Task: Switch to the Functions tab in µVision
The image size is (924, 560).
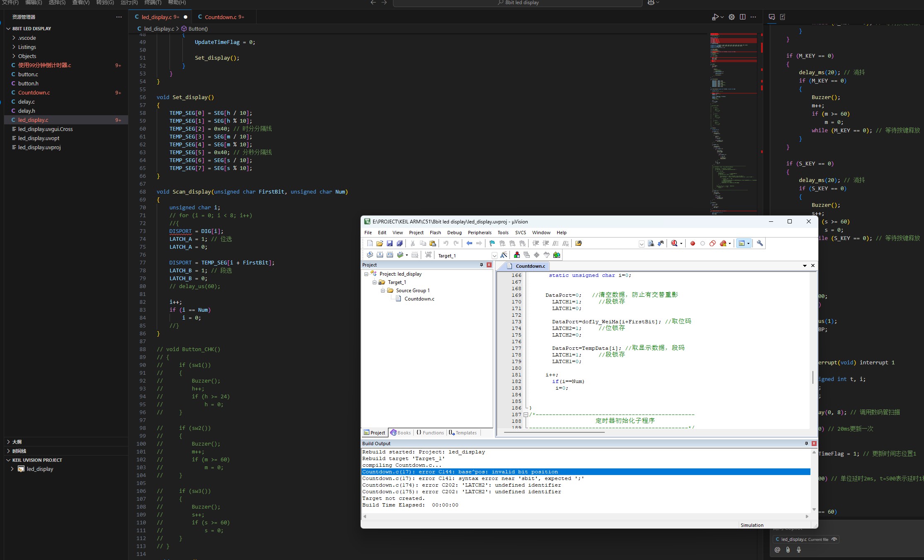Action: (x=430, y=433)
